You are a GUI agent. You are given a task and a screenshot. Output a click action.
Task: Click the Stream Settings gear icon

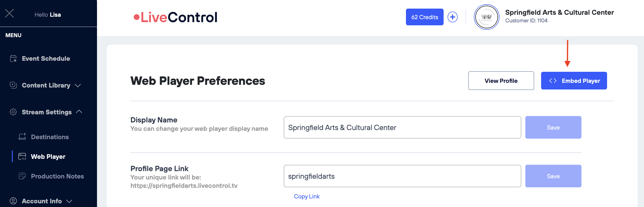pyautogui.click(x=13, y=112)
